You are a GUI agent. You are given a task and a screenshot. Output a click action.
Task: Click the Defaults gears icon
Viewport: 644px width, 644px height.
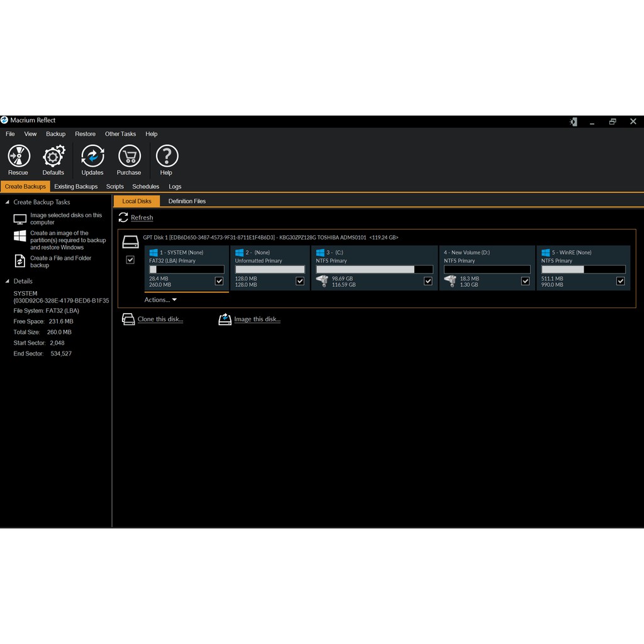[x=53, y=156]
